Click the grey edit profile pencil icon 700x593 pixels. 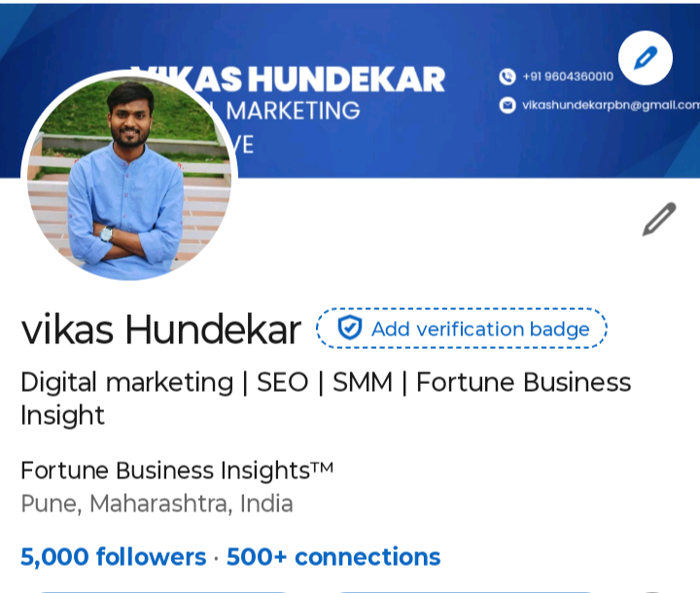[x=658, y=220]
